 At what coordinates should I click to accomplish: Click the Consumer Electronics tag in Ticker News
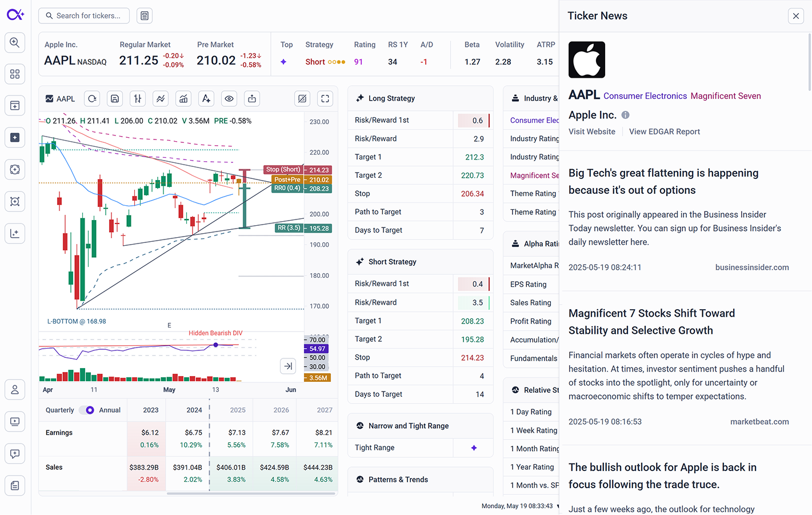pyautogui.click(x=645, y=96)
